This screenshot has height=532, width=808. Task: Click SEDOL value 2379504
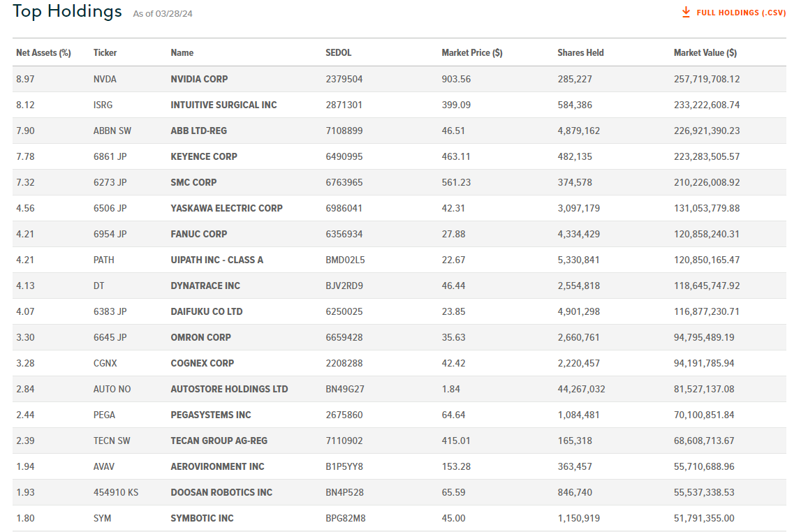[x=344, y=79]
